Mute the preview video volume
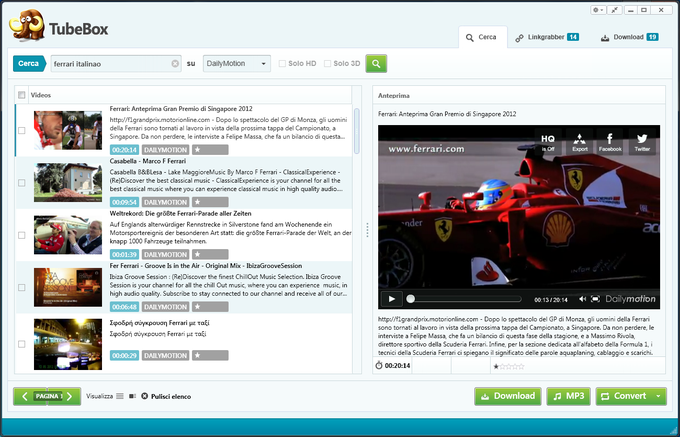The height and width of the screenshot is (437, 680). coord(582,299)
